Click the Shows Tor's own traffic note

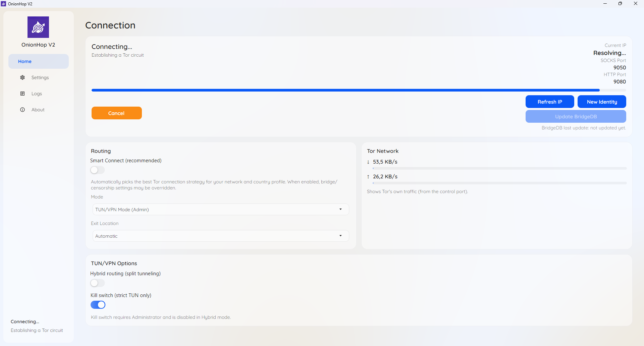pos(417,191)
